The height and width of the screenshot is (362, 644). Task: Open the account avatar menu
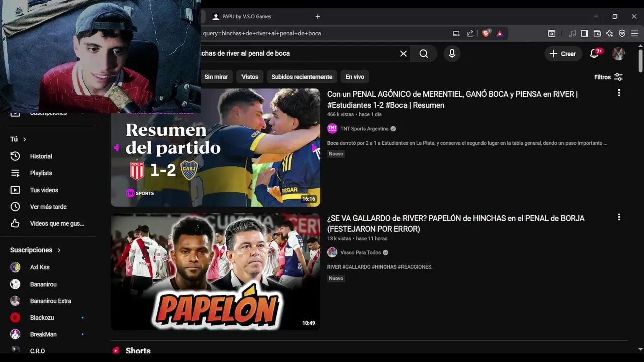tap(618, 54)
